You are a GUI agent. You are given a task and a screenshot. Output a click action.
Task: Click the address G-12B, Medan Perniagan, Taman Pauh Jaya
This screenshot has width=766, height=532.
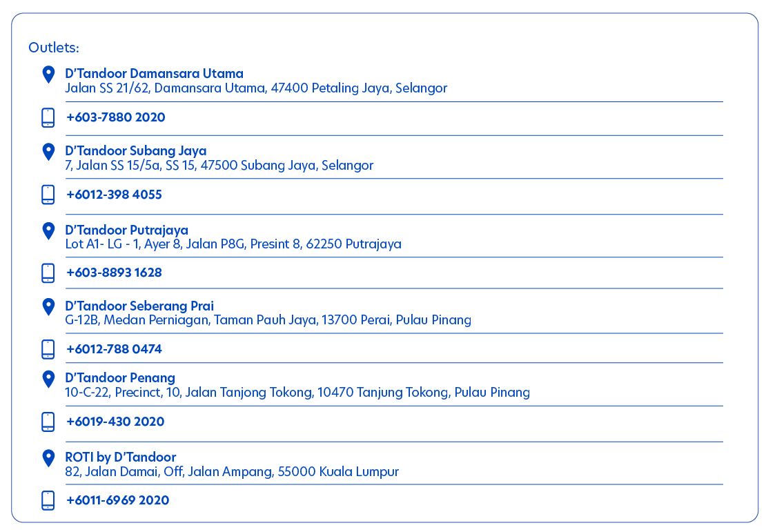click(268, 320)
